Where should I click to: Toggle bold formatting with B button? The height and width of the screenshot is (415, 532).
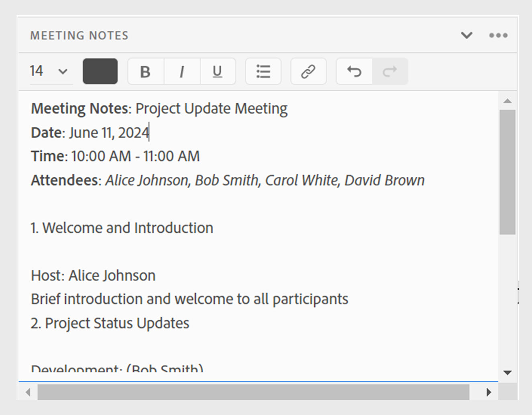coord(146,72)
